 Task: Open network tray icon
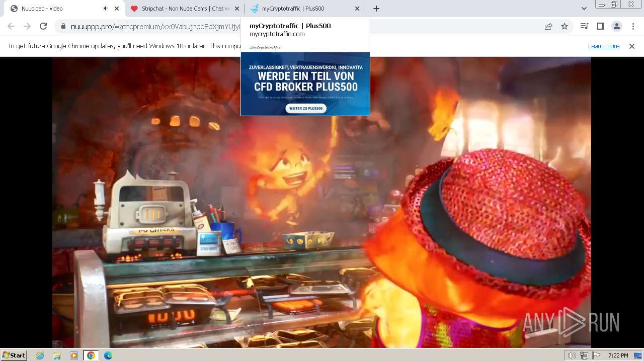[x=584, y=355]
